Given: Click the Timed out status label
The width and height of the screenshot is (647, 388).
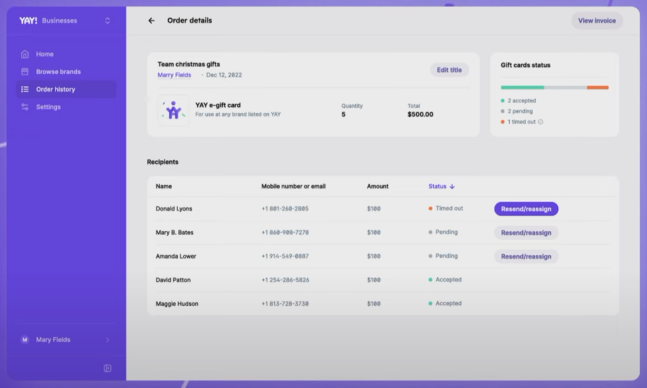Looking at the screenshot, I should [x=449, y=208].
